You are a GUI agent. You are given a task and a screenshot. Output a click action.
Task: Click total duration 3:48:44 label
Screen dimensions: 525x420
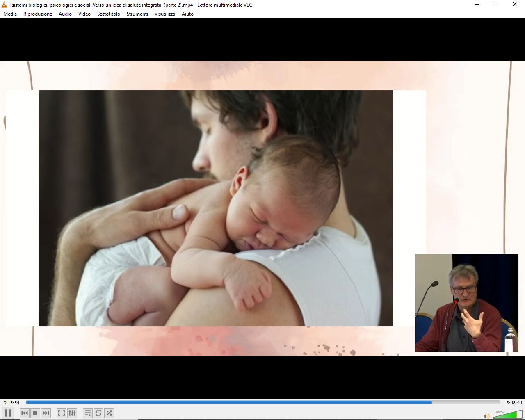(x=514, y=403)
